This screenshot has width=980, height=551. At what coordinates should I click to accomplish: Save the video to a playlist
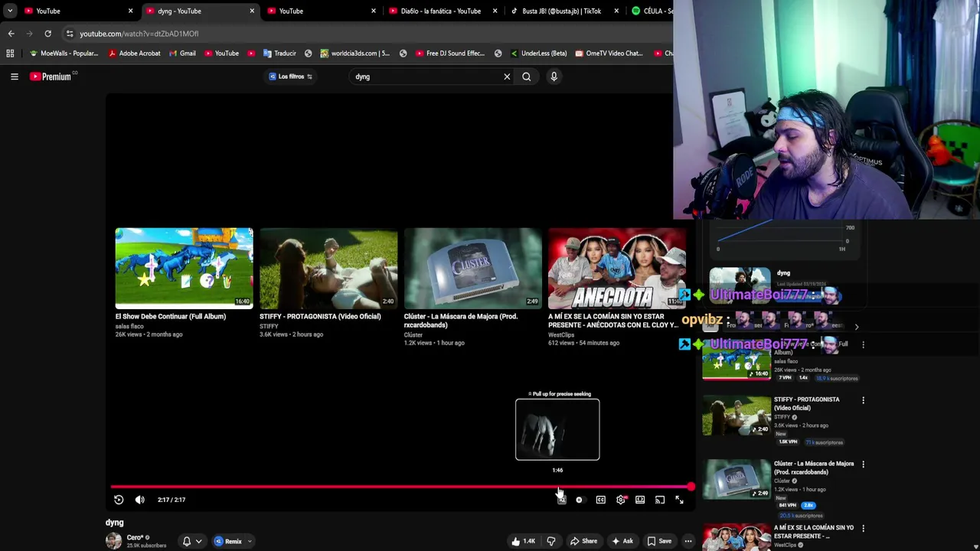659,541
